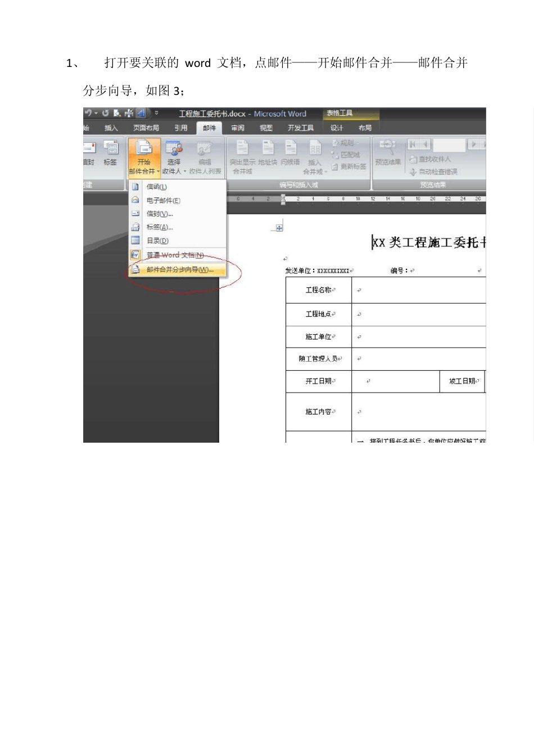
Task: Choose 信函(L) from the mail merge menu
Action: (x=178, y=187)
